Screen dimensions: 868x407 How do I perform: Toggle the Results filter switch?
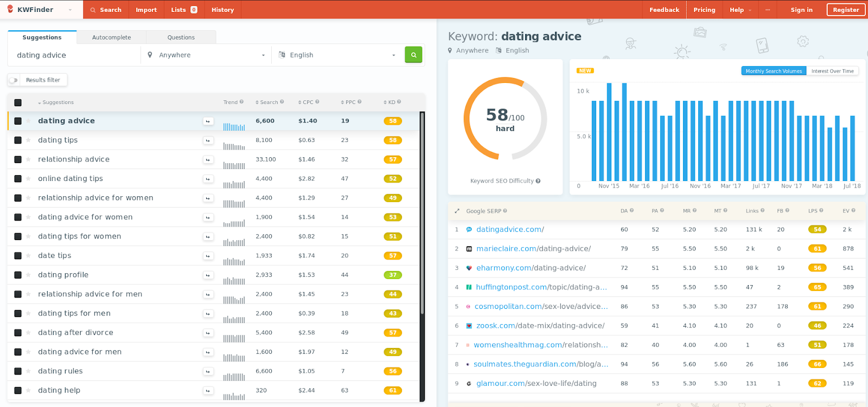pos(14,80)
